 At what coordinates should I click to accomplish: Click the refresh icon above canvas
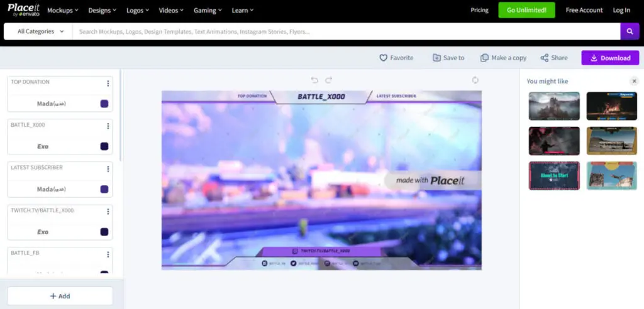pos(475,80)
